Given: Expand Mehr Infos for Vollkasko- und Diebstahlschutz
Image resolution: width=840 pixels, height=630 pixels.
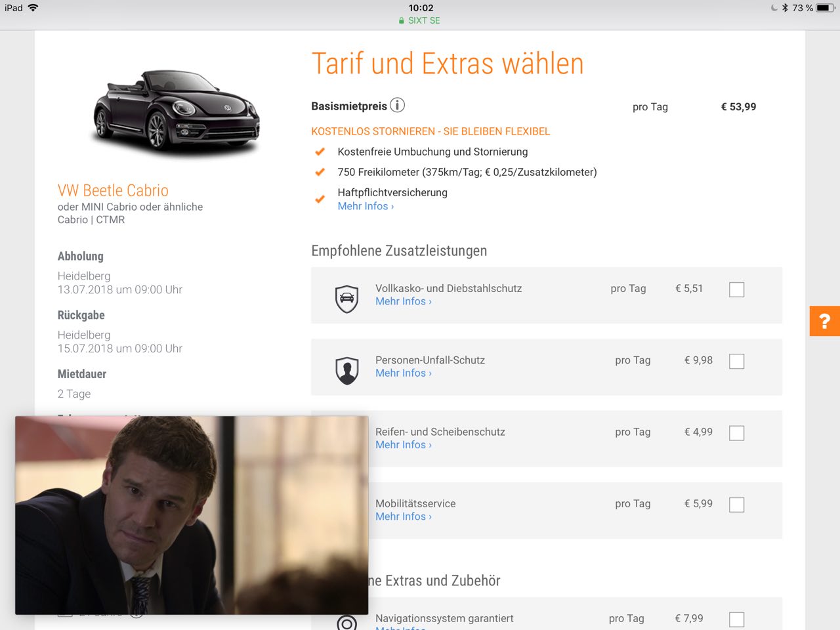Looking at the screenshot, I should [x=403, y=301].
